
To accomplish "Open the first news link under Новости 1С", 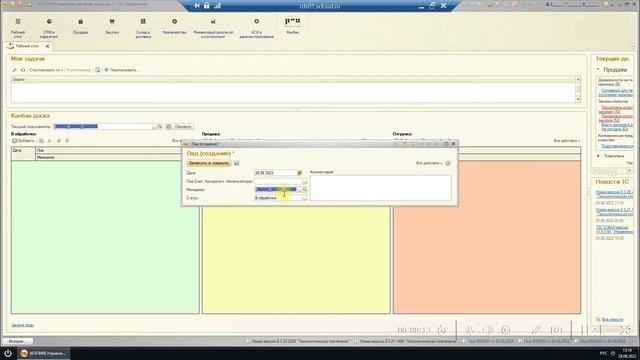I will [x=614, y=194].
